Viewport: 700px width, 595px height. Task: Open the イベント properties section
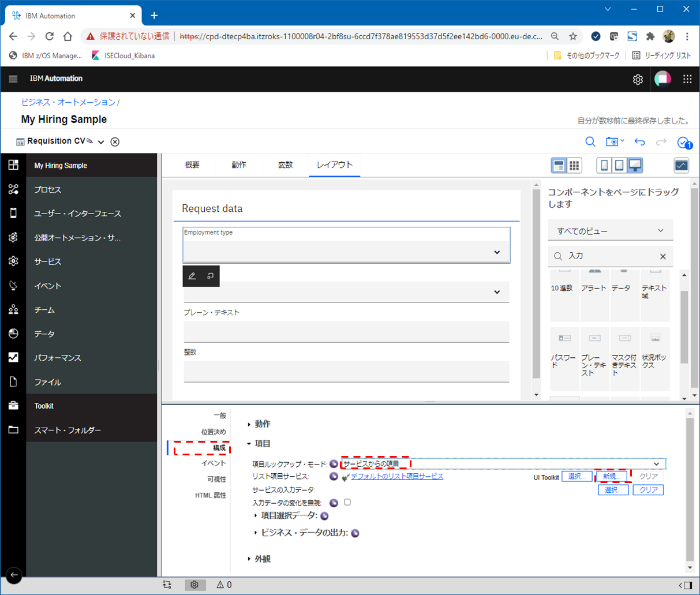[x=214, y=463]
